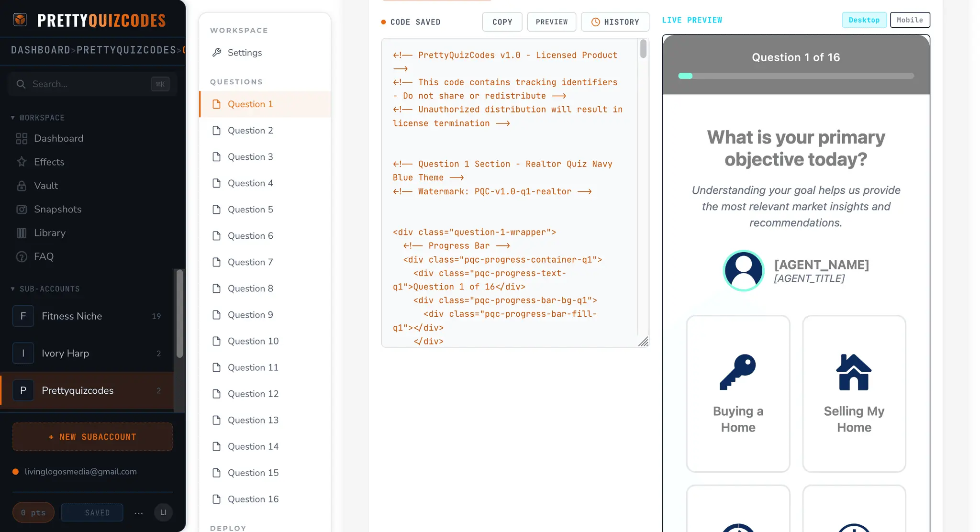The width and height of the screenshot is (980, 532).
Task: Select Question 15 in questions list
Action: click(265, 473)
